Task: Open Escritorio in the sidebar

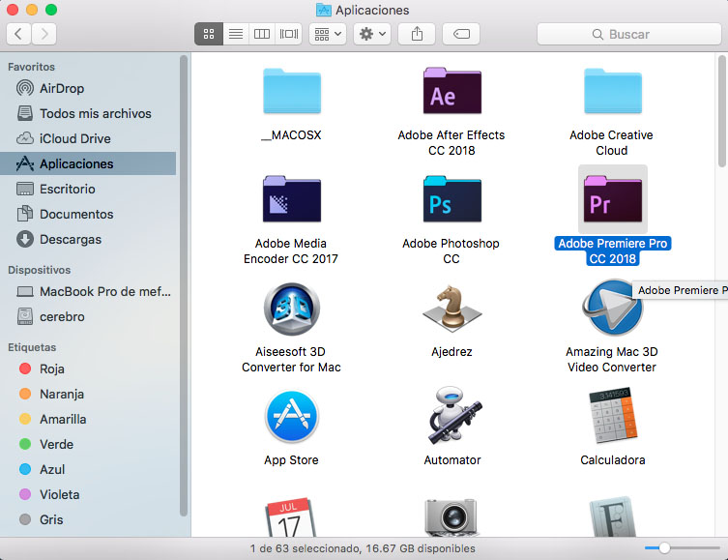Action: point(88,189)
